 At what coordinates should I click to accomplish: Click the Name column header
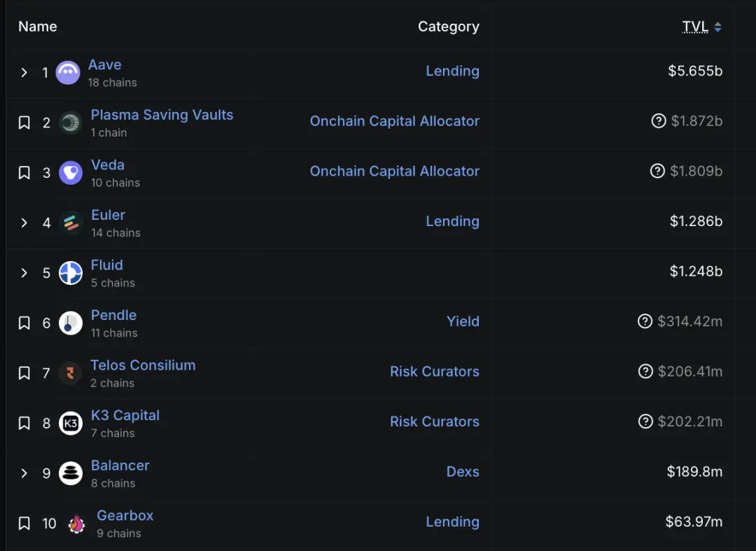(37, 26)
